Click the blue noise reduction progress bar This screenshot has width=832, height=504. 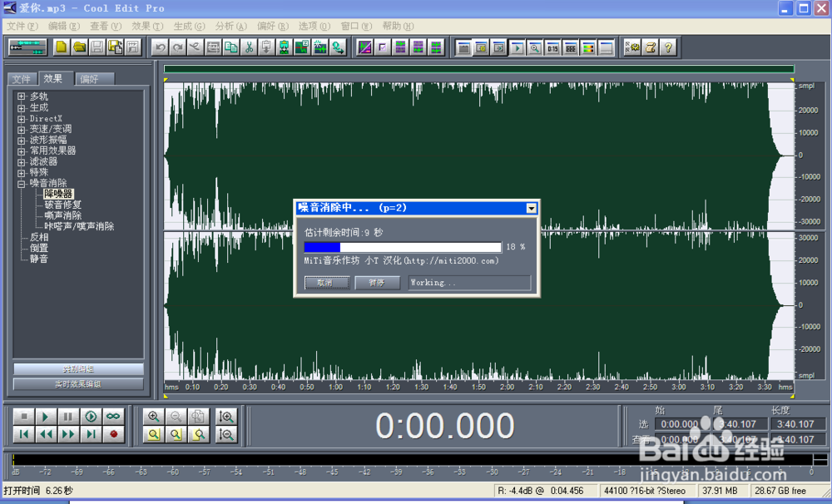coord(403,247)
